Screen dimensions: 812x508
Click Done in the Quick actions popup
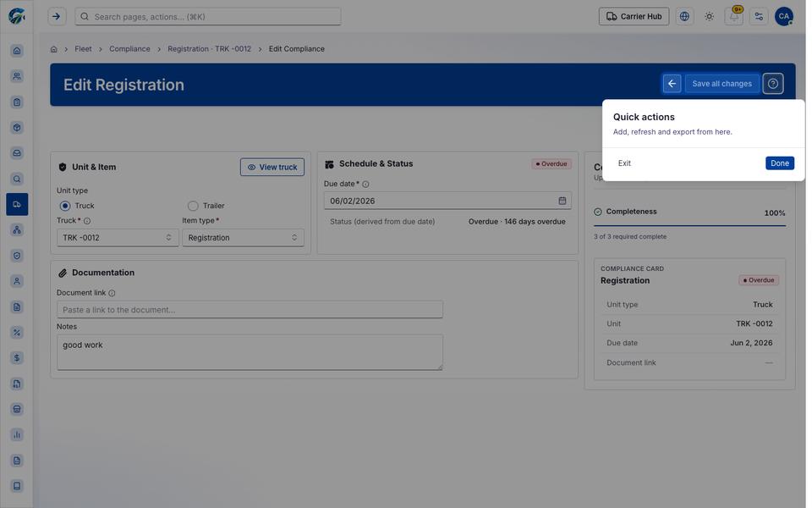pyautogui.click(x=779, y=163)
